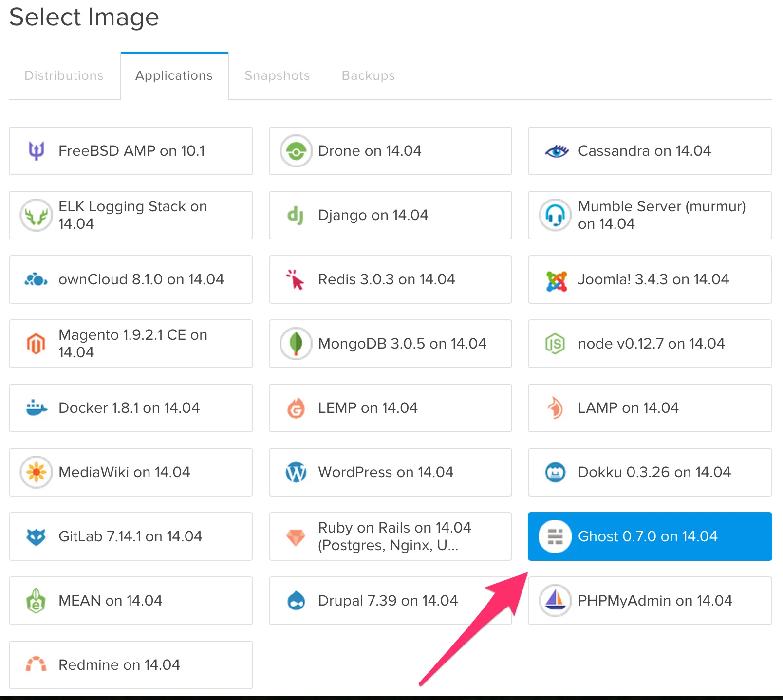
Task: Select LEMP on 14.04 label
Action: click(x=368, y=408)
